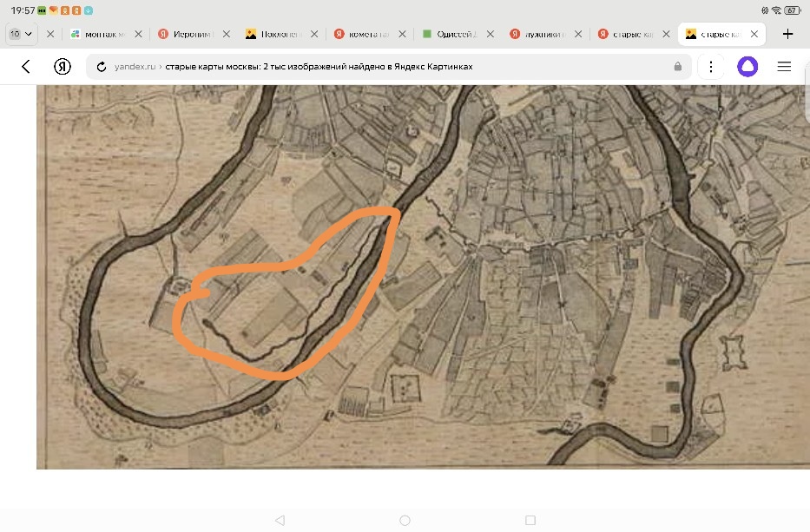Tap the Android home circle button
The height and width of the screenshot is (532, 810).
click(x=405, y=520)
